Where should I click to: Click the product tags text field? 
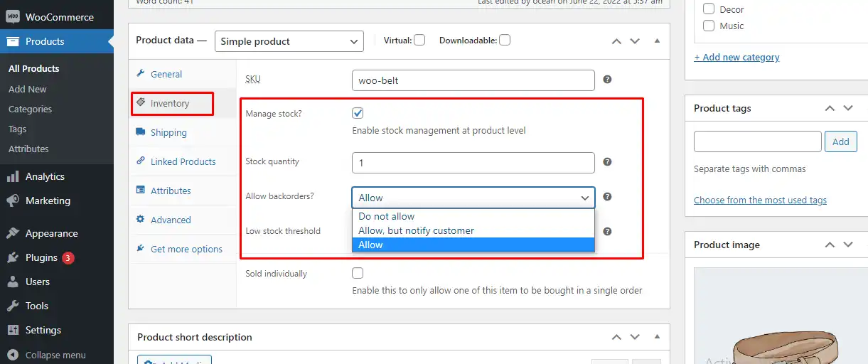(757, 141)
